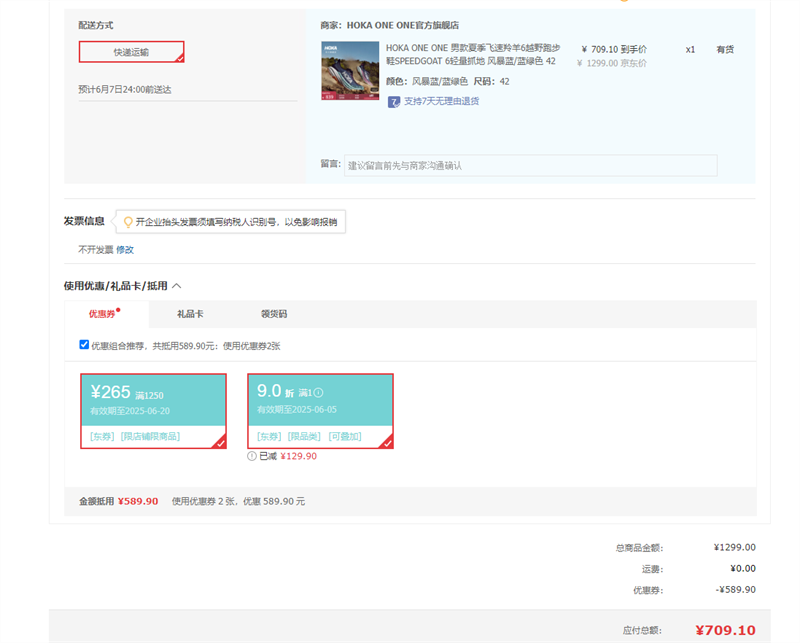Uncheck the 优惠组合推荐 checkbox

pos(84,345)
